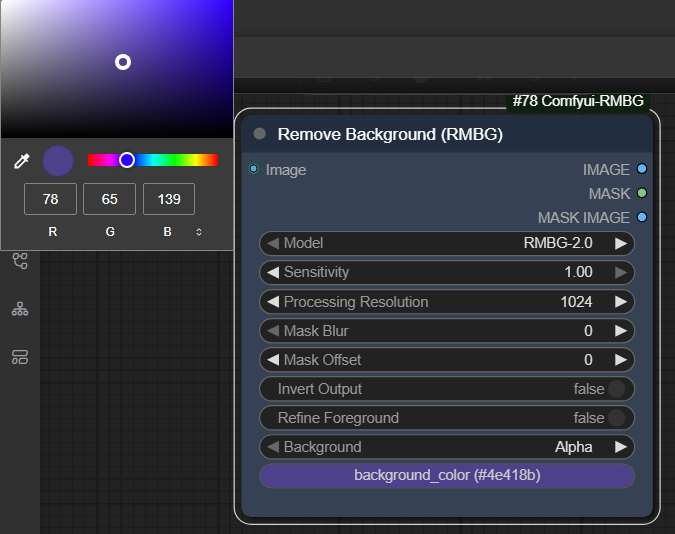Increase Processing Resolution with right arrow
Screen dimensions: 675x534
pyautogui.click(x=621, y=302)
